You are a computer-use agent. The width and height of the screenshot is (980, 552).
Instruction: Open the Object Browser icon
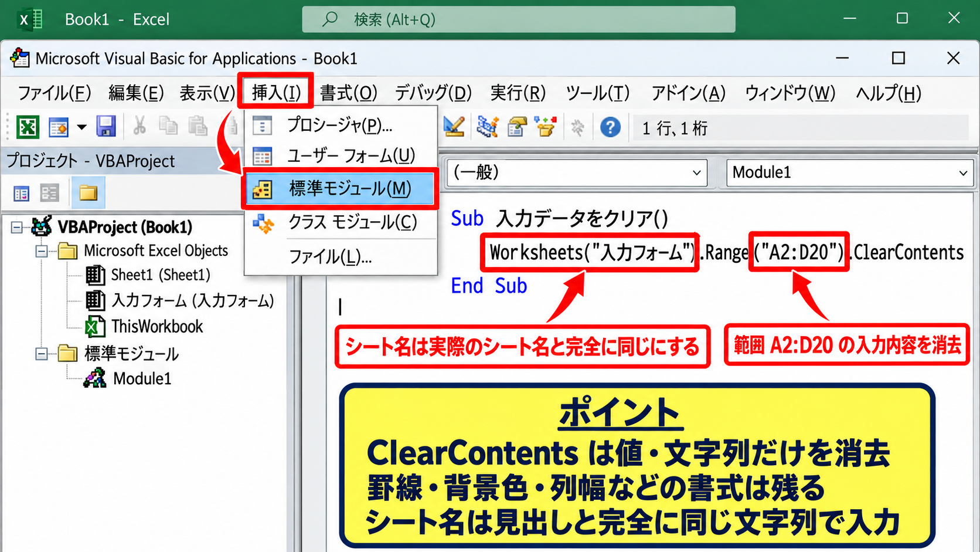click(546, 127)
